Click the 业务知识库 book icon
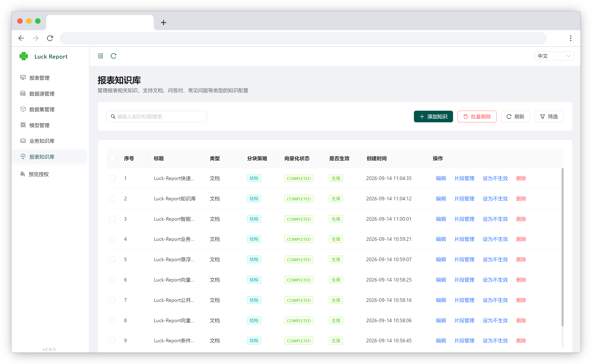Viewport: 592px width, 364px height. (23, 141)
